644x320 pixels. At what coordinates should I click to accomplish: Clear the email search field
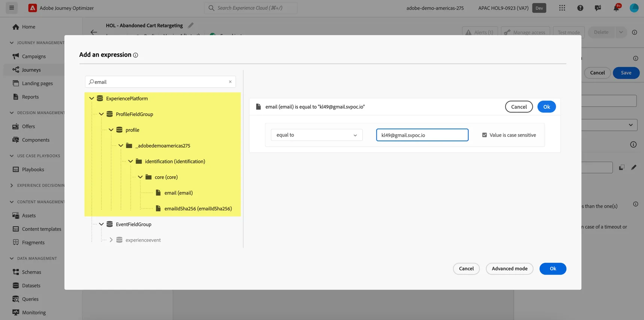point(230,82)
